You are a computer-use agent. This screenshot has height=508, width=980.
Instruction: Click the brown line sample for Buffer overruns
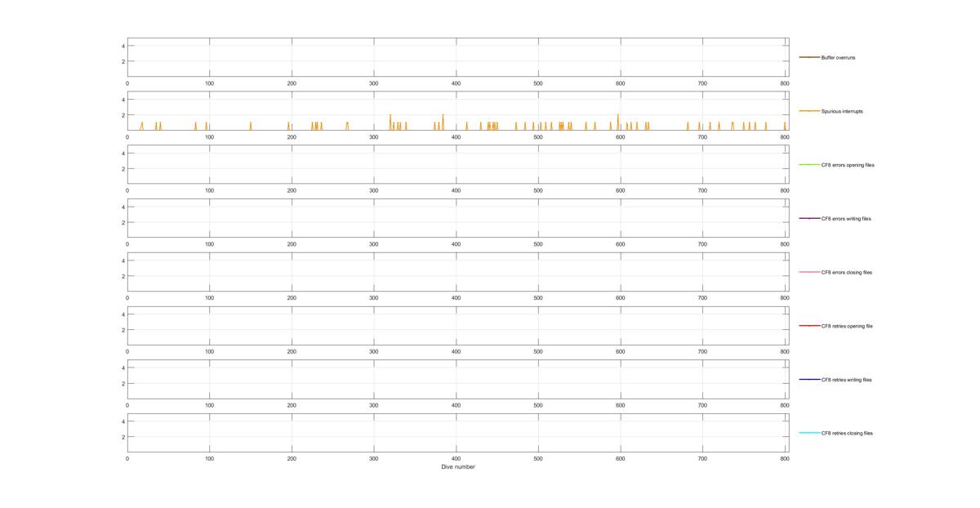click(809, 57)
